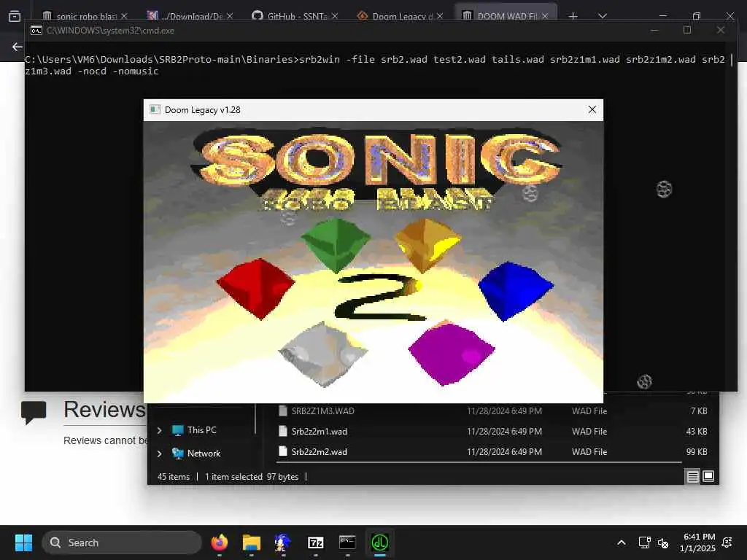Open the notifications bell icon
Image resolution: width=747 pixels, height=560 pixels.
(x=727, y=542)
